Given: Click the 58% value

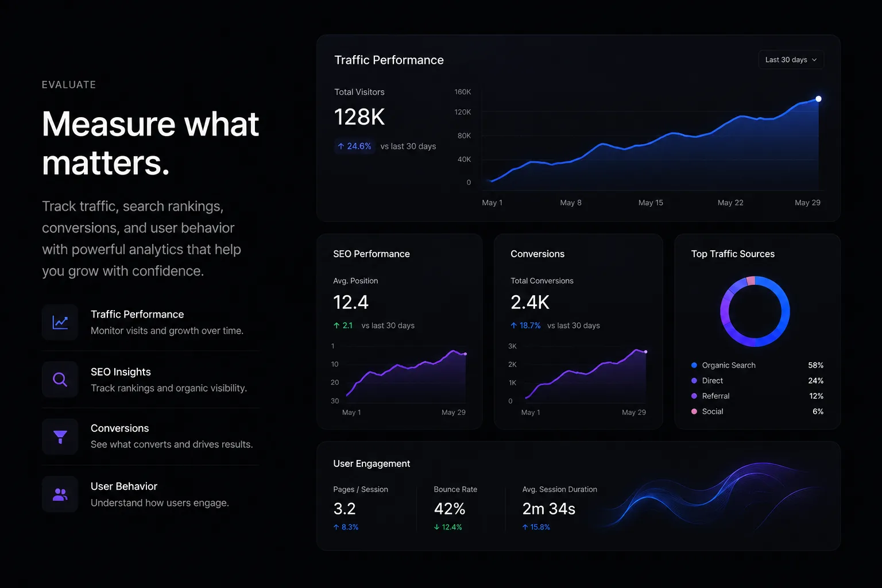Looking at the screenshot, I should point(816,365).
